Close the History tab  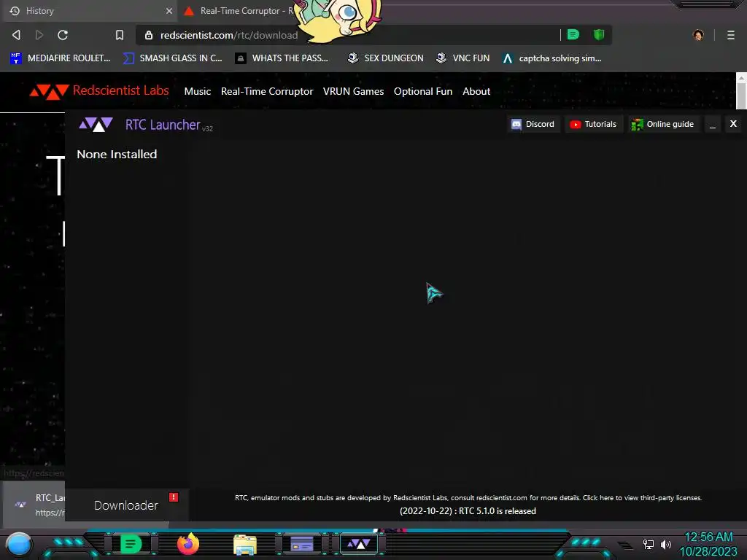(169, 10)
